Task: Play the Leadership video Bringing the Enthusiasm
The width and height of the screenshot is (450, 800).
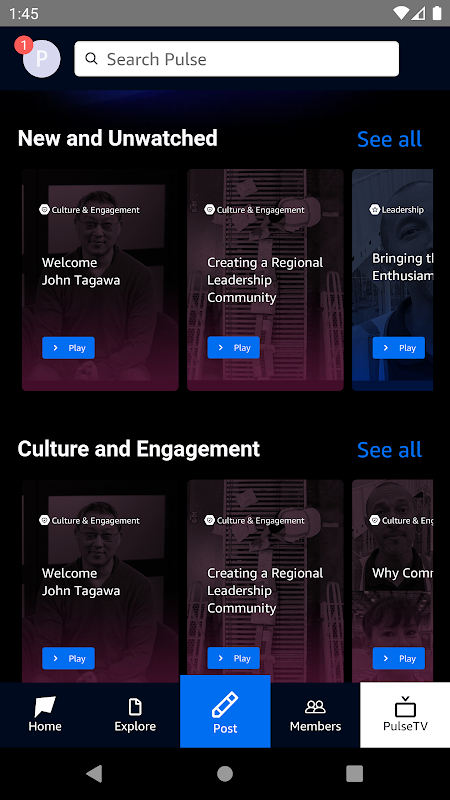Action: coord(399,348)
